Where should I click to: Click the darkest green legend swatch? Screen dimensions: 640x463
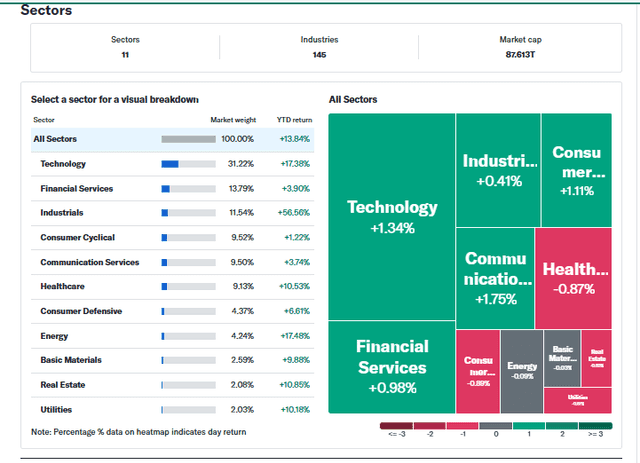pos(596,426)
